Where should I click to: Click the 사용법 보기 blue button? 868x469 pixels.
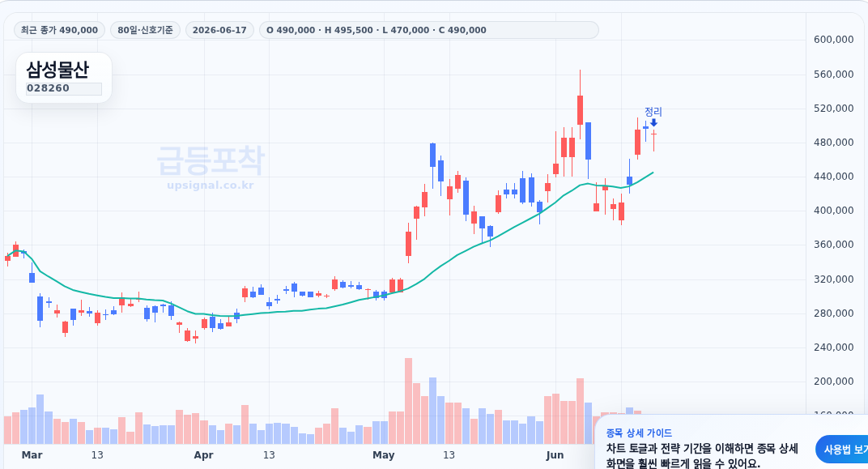pyautogui.click(x=843, y=449)
